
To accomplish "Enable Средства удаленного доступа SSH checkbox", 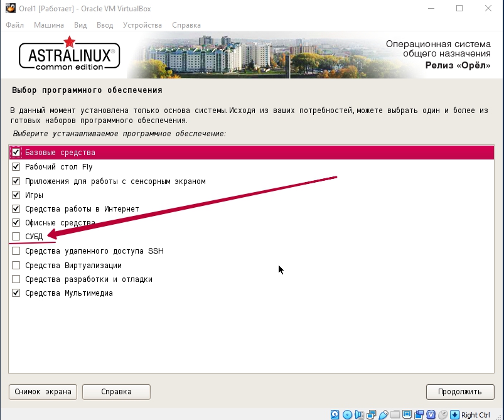I will pos(16,251).
